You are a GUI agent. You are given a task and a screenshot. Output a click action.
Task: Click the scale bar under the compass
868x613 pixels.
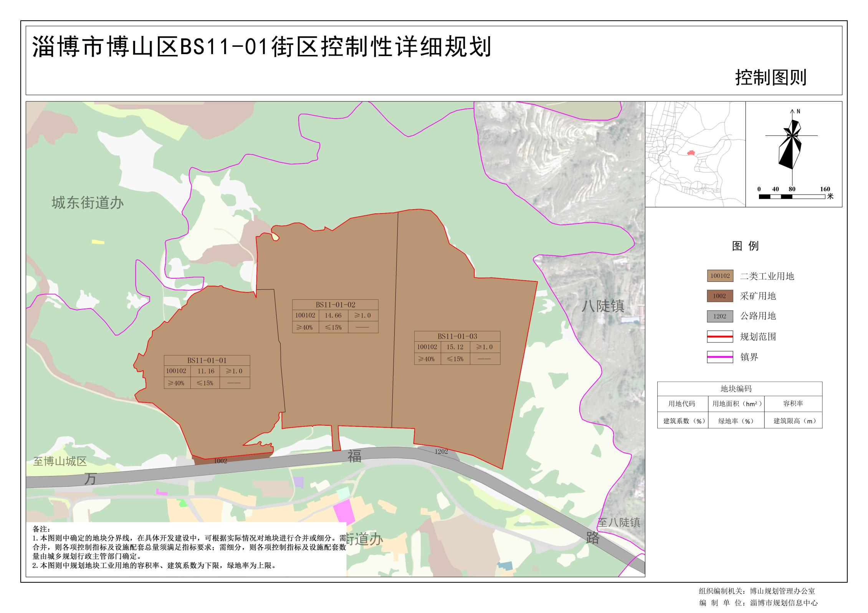click(x=792, y=197)
